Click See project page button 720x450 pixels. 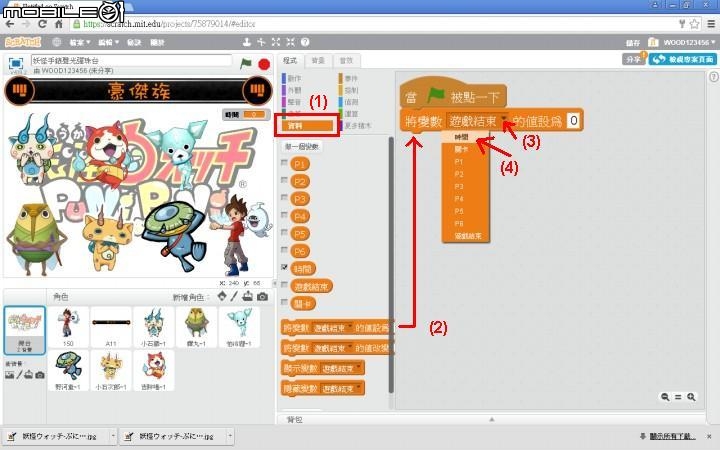coord(682,59)
